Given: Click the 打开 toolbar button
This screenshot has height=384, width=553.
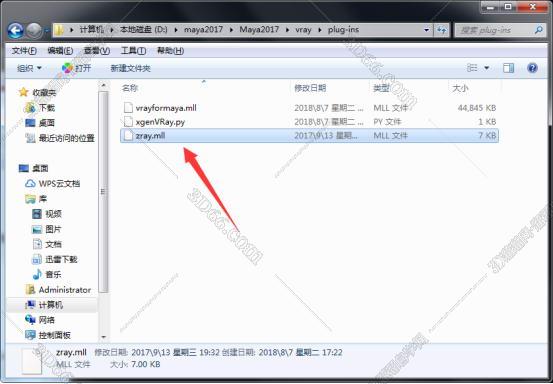Looking at the screenshot, I should [x=77, y=68].
